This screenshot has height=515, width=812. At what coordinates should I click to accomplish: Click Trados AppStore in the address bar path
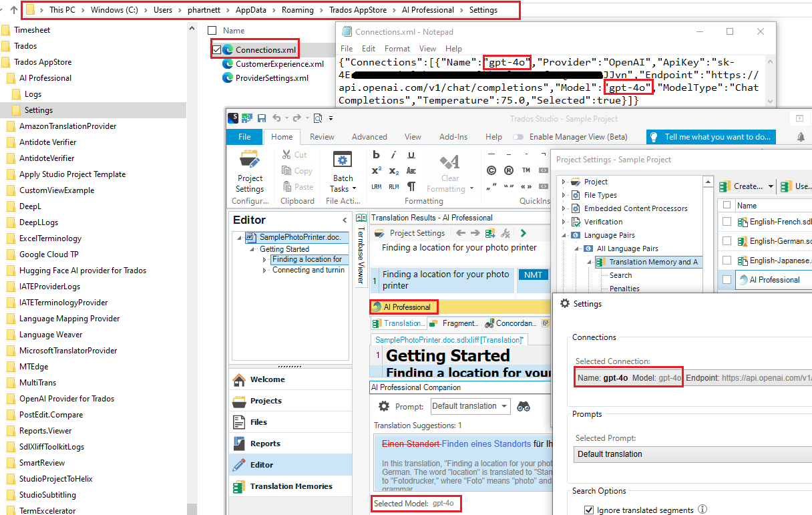click(x=357, y=10)
